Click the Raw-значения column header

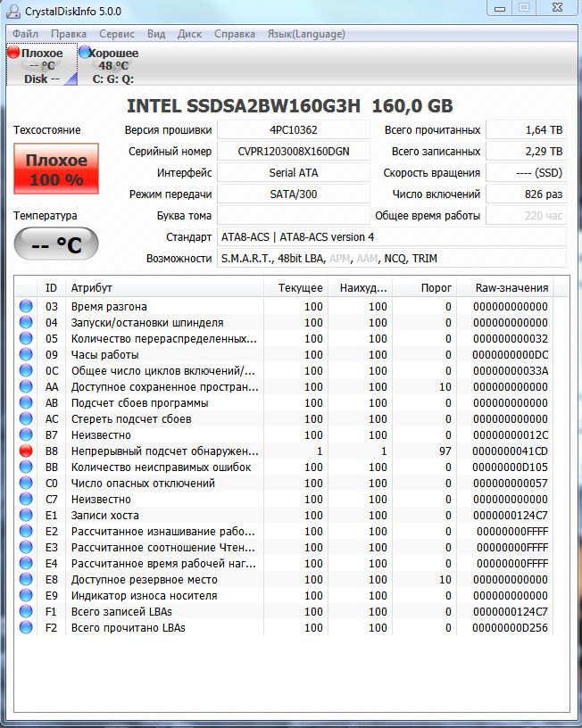pyautogui.click(x=505, y=287)
